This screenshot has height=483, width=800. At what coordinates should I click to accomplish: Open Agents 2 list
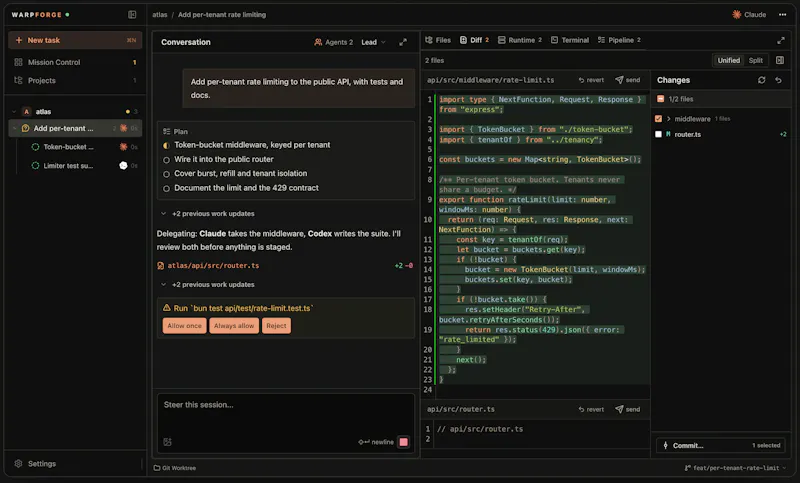pos(334,42)
